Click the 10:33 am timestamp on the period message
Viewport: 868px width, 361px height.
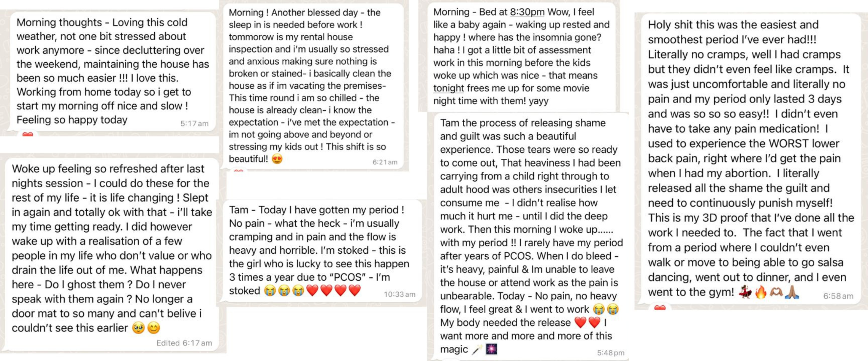tap(399, 294)
